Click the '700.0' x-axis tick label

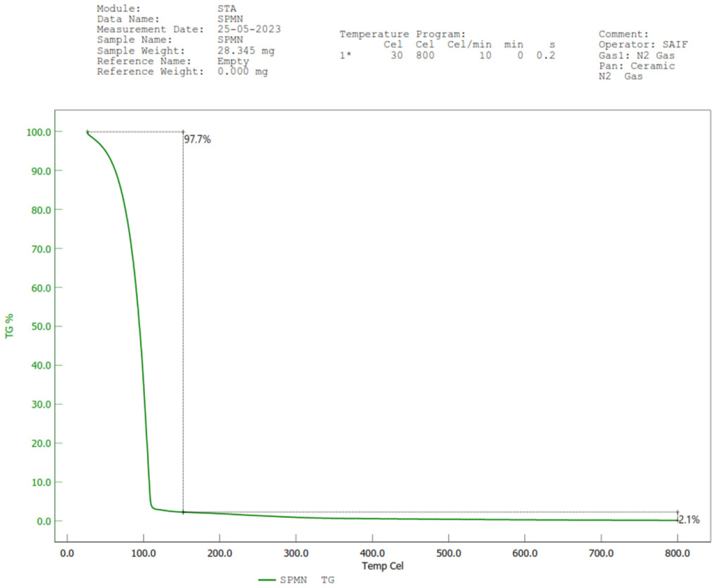pos(601,554)
